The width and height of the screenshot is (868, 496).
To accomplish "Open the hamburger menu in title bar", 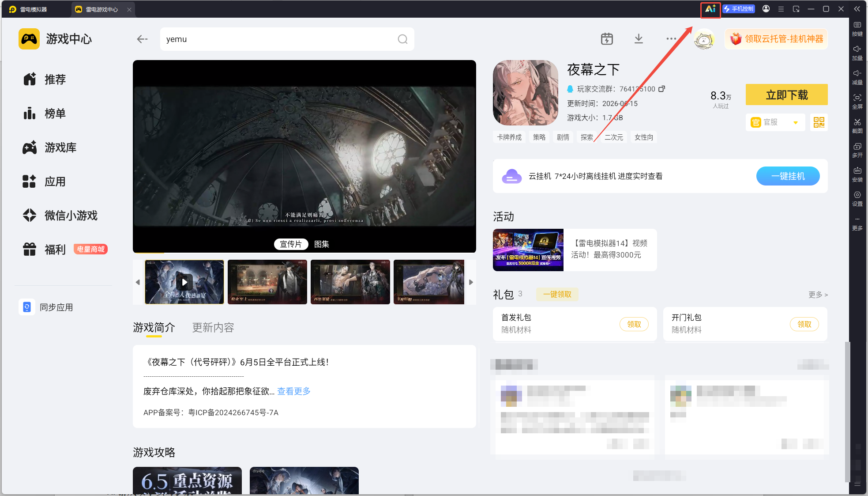I will pyautogui.click(x=781, y=9).
